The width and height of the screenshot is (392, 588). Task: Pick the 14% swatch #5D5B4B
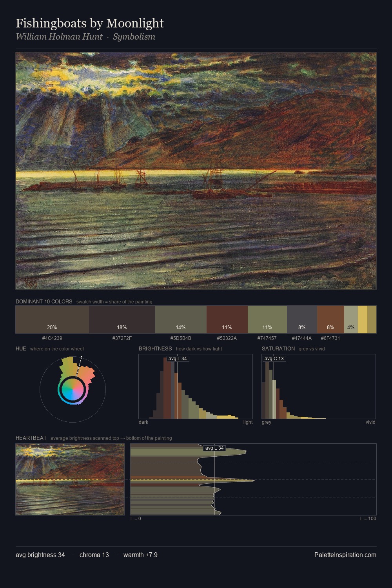tap(181, 319)
